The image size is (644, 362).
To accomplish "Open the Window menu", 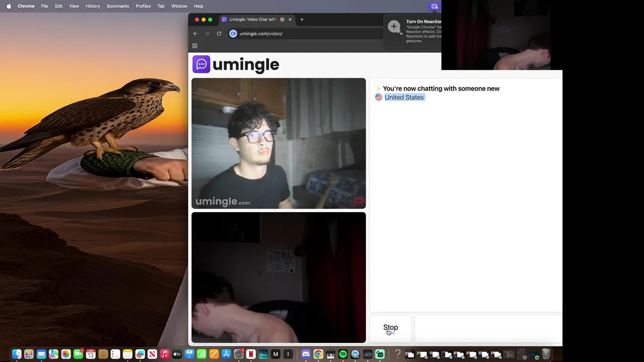I will pyautogui.click(x=179, y=6).
